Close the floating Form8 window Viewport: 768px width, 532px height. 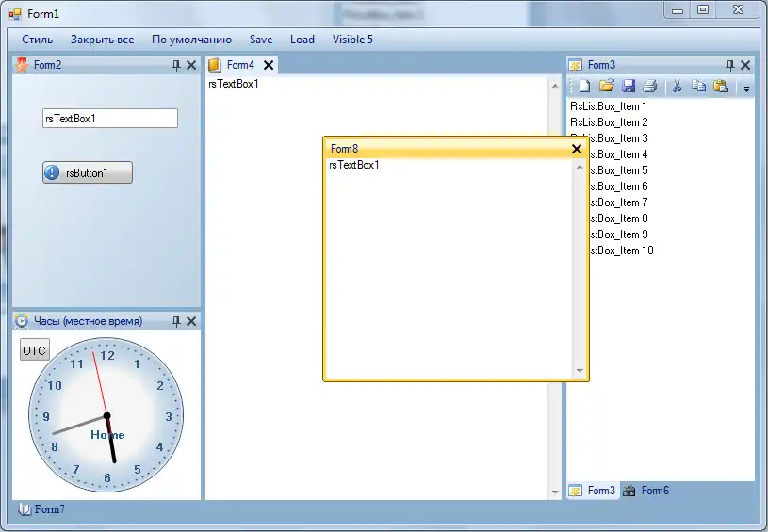(577, 149)
